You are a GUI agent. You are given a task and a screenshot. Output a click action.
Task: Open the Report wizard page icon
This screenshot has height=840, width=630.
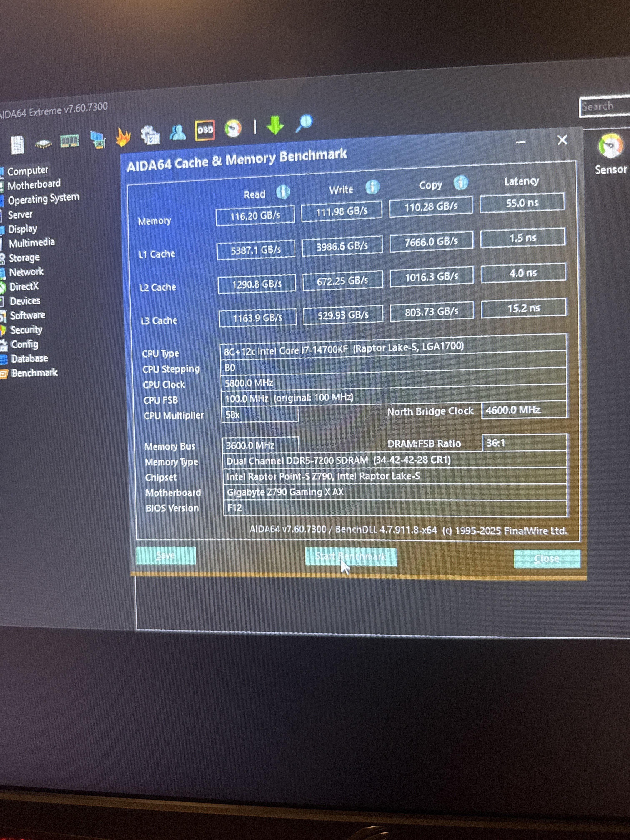tap(17, 145)
